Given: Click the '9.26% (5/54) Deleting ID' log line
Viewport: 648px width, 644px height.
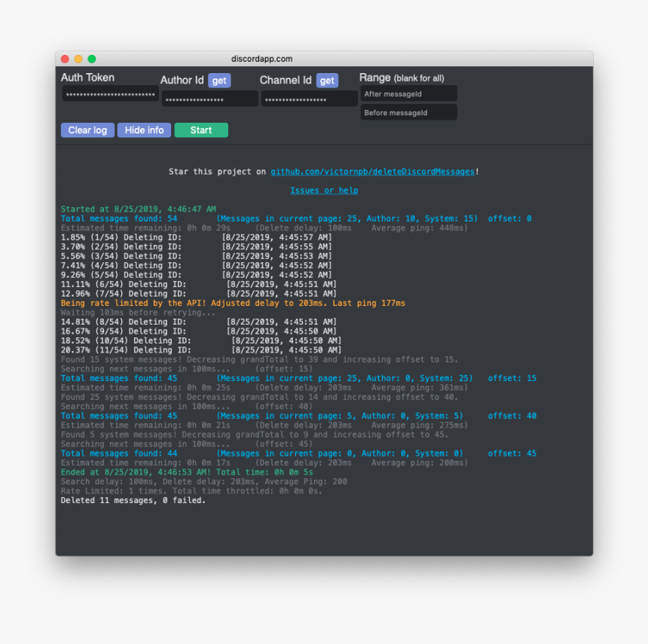Looking at the screenshot, I should tap(197, 275).
